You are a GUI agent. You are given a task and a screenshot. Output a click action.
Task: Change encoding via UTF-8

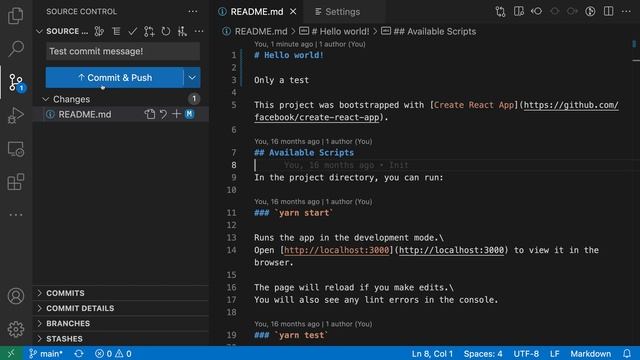coord(526,353)
